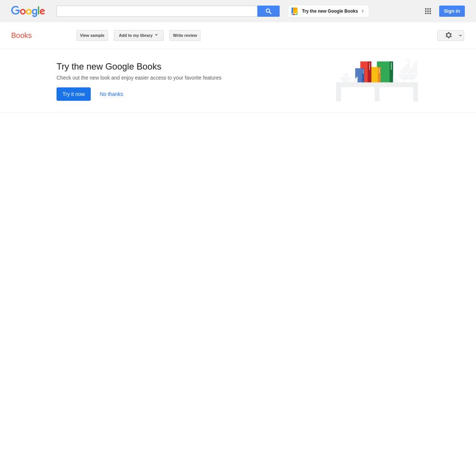Click the Try it now button
This screenshot has height=476, width=476.
[x=73, y=94]
